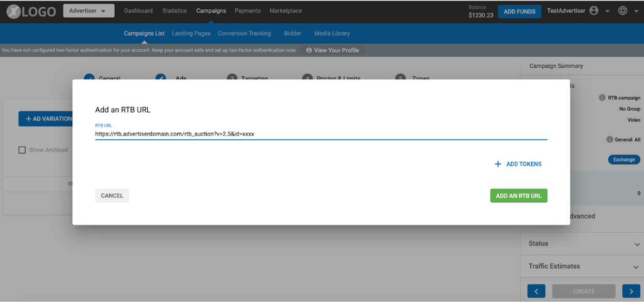This screenshot has height=302, width=644.
Task: Enable the Show Archived checkbox
Action: point(21,149)
